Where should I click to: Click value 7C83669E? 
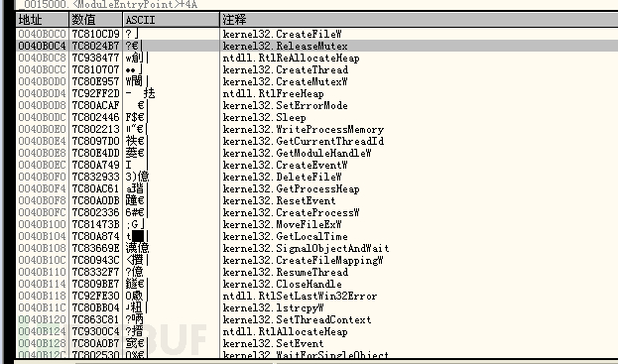point(96,248)
